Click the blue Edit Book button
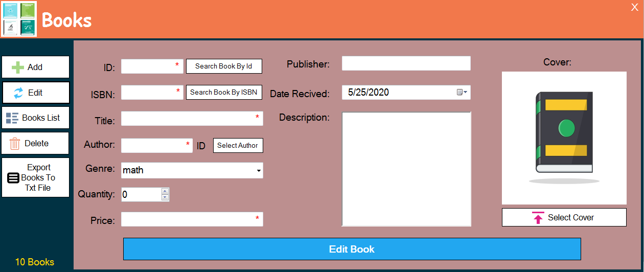644x272 pixels. (352, 249)
